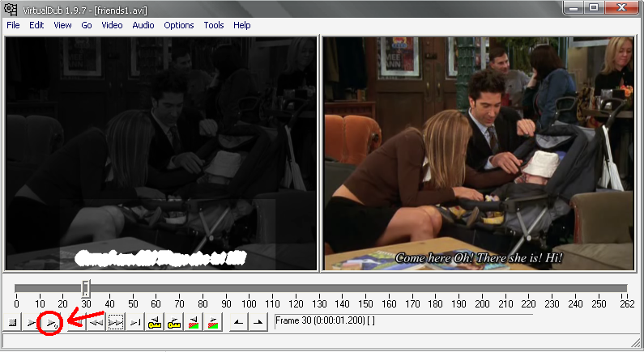Open the Tools menu
This screenshot has width=644, height=352.
coord(214,25)
